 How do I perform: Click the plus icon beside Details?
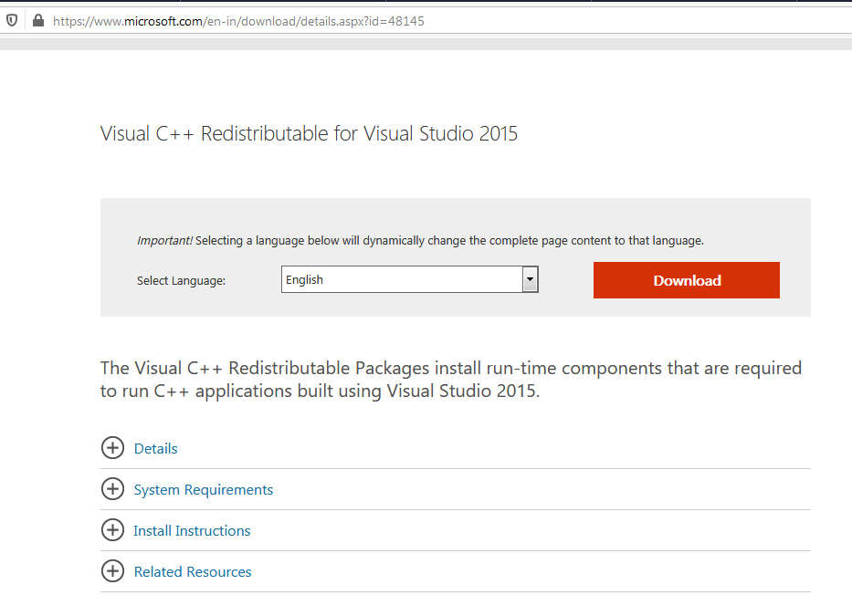pyautogui.click(x=112, y=448)
